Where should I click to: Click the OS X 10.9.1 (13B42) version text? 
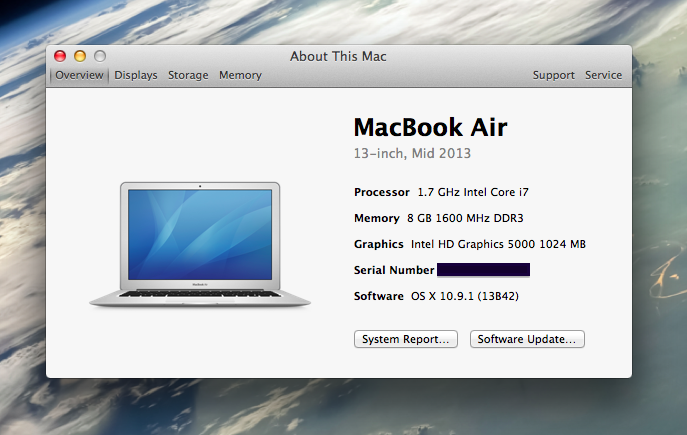click(465, 296)
